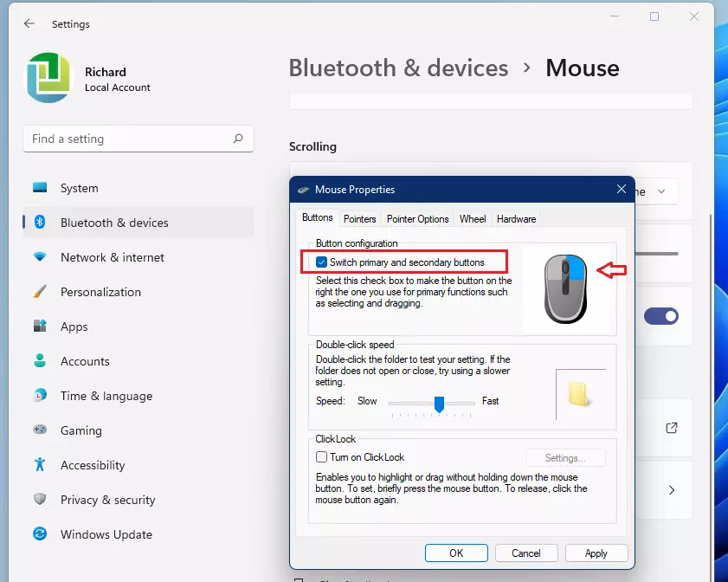Click Bluetooth & devices breadcrumb link
728x582 pixels.
point(398,68)
